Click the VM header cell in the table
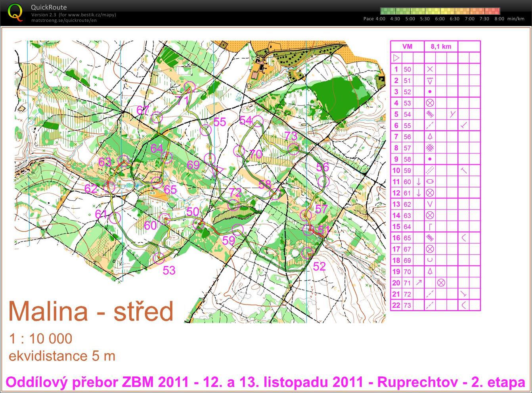Screen dimensions: 532x393 [407, 46]
